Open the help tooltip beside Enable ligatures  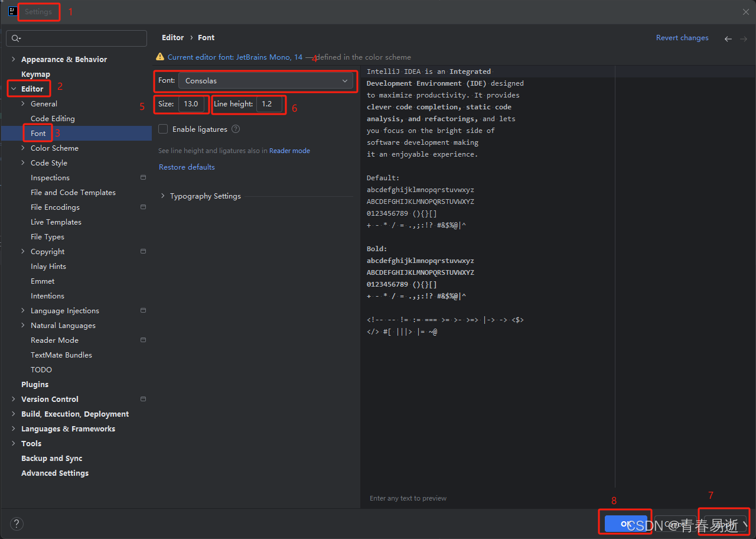click(x=236, y=129)
